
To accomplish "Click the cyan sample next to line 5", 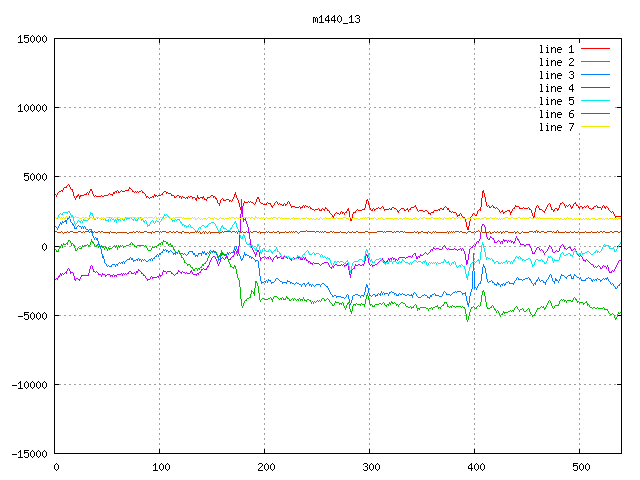I will (x=596, y=101).
